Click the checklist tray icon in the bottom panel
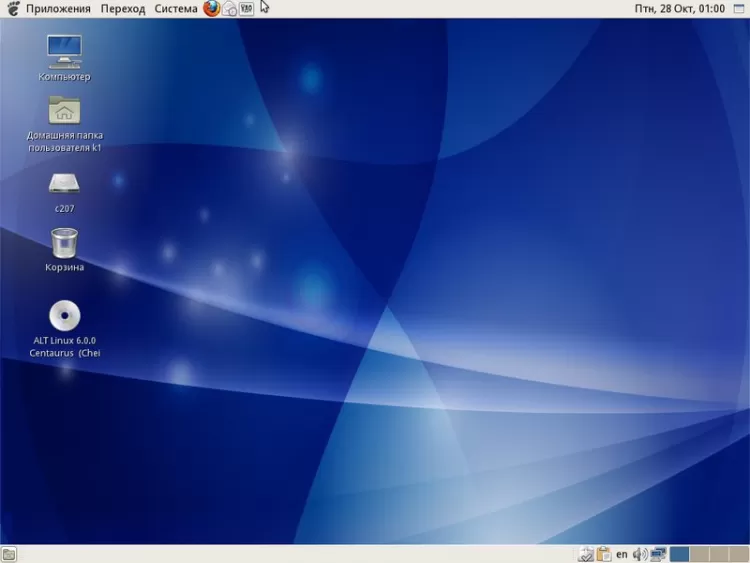The image size is (750, 563). pyautogui.click(x=586, y=554)
